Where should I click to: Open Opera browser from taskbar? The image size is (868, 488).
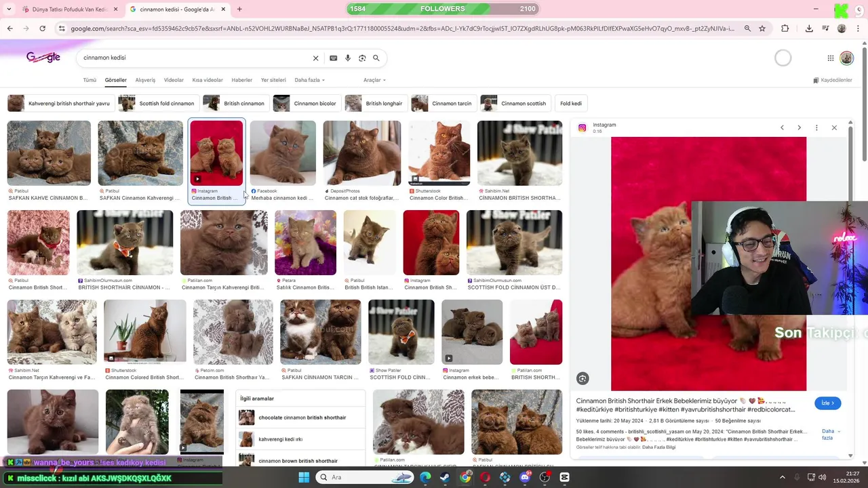485,477
